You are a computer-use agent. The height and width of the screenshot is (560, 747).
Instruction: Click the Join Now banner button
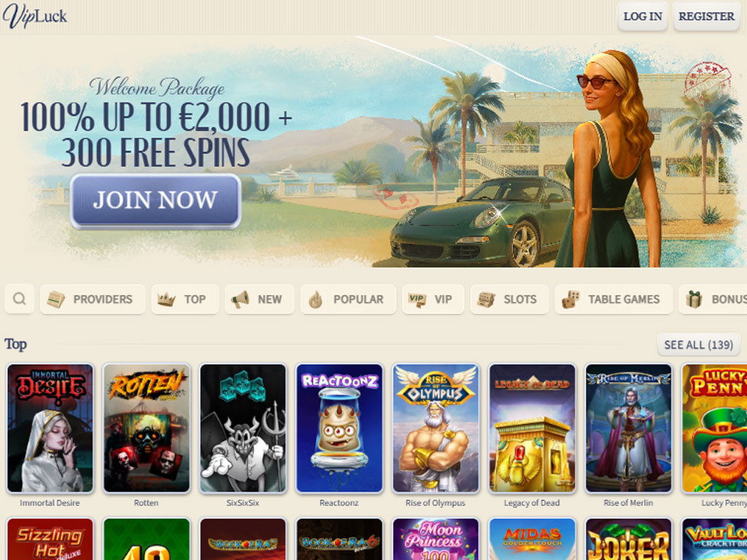tap(156, 201)
